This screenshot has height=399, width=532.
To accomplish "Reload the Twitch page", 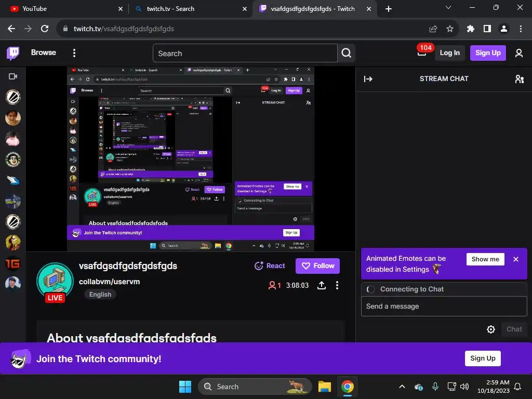I will coord(45,29).
